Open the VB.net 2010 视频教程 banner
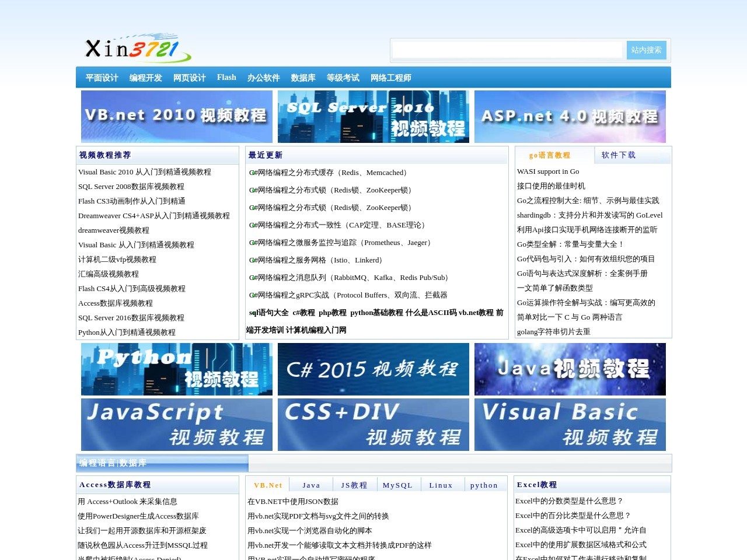747x560 pixels. 176,116
